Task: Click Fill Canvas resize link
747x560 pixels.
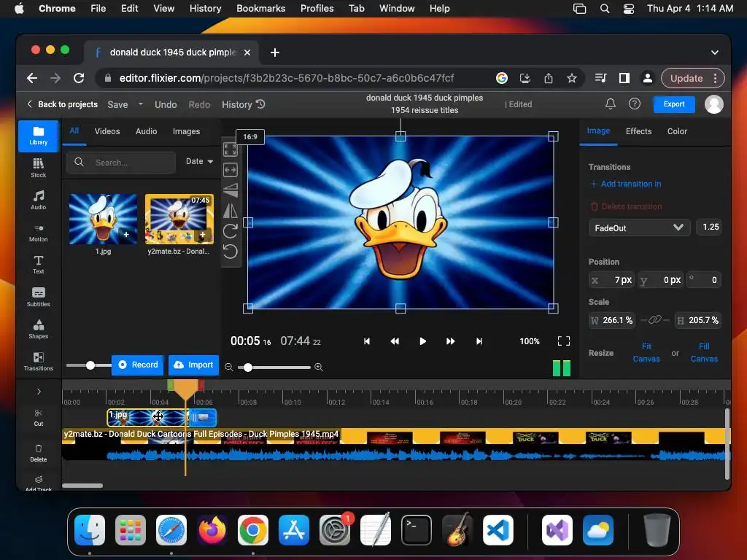Action: point(704,352)
